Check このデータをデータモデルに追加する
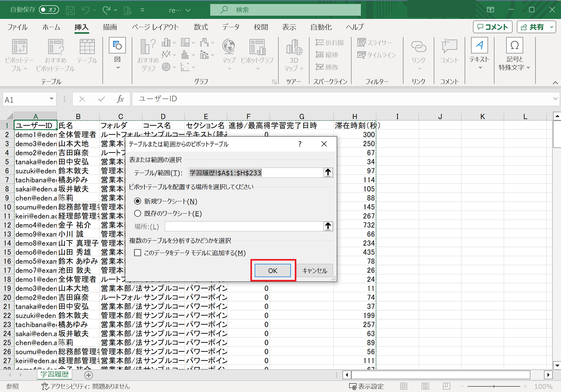Viewport: 561px width, 392px height. coord(138,253)
